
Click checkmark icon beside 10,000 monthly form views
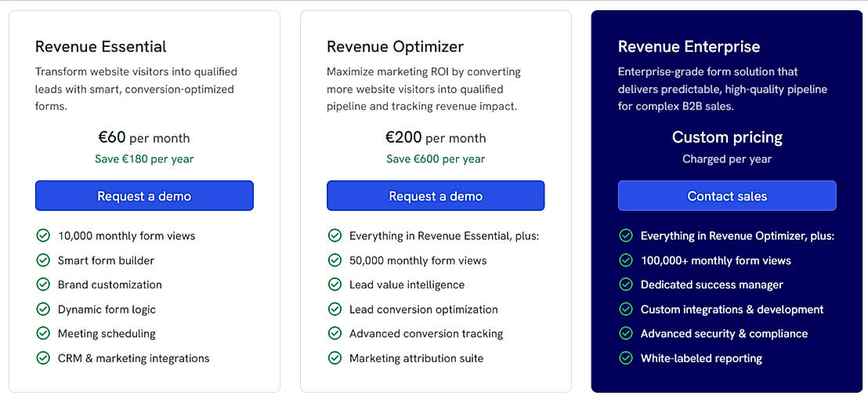(x=43, y=236)
